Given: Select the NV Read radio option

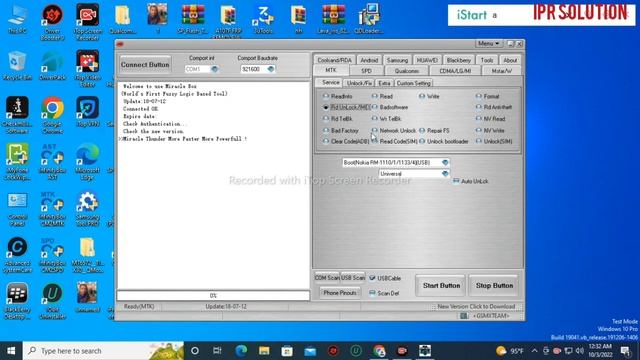Looking at the screenshot, I should (x=479, y=119).
